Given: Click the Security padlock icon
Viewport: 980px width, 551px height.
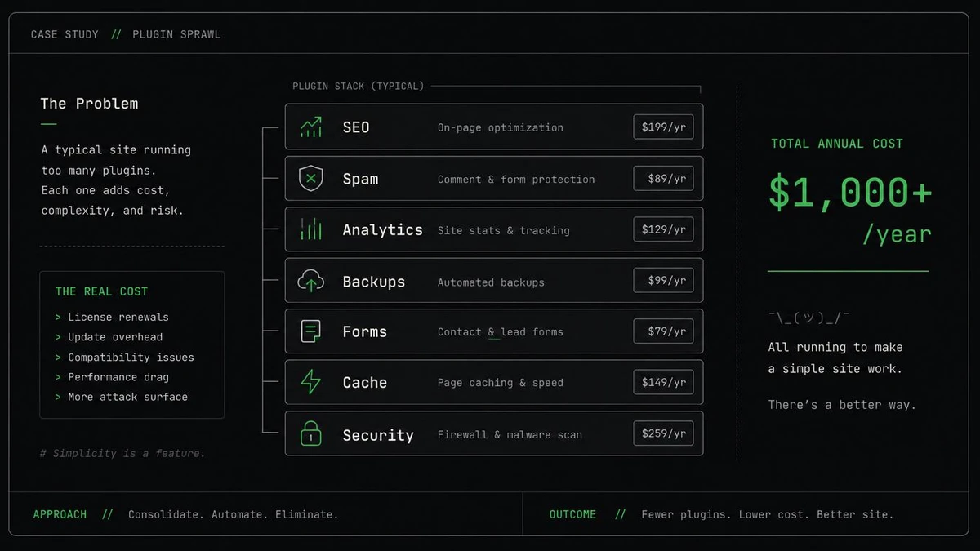Looking at the screenshot, I should click(310, 433).
